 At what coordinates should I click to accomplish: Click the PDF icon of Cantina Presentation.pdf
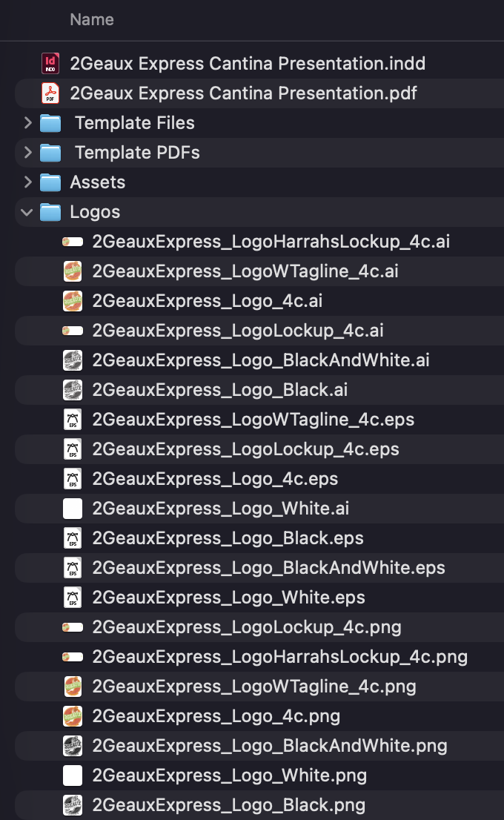pos(50,93)
